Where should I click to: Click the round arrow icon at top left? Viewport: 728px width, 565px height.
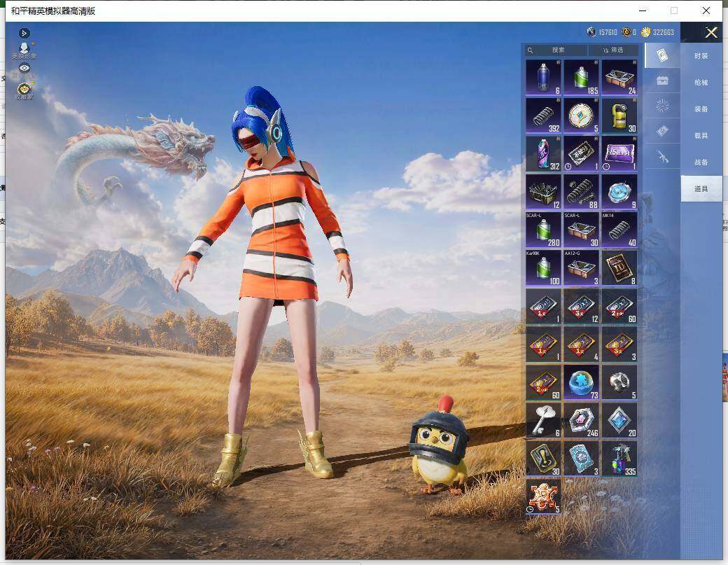24,33
